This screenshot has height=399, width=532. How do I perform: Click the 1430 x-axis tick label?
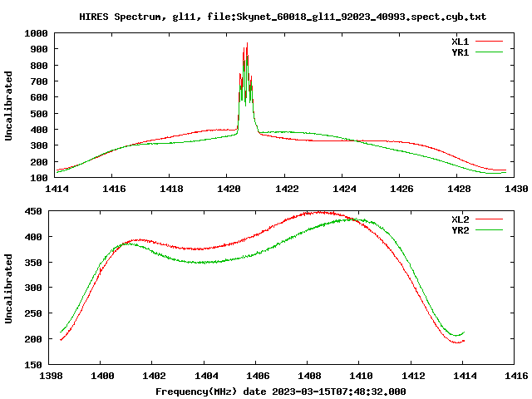516,189
